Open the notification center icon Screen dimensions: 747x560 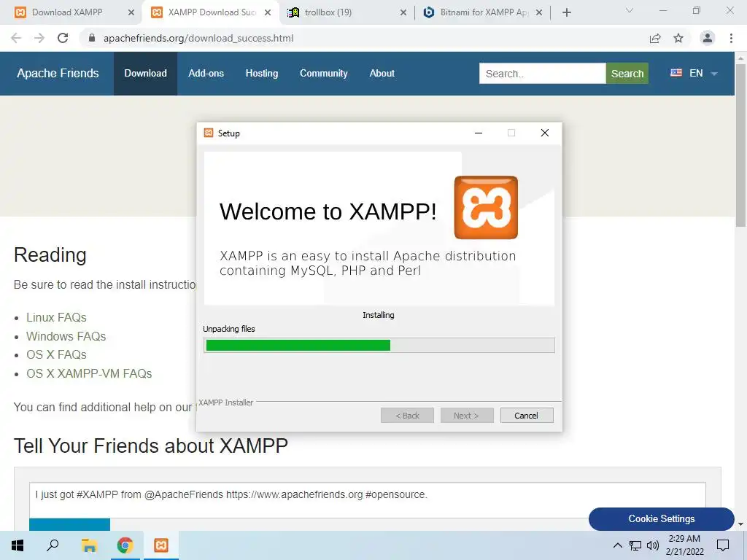point(723,545)
